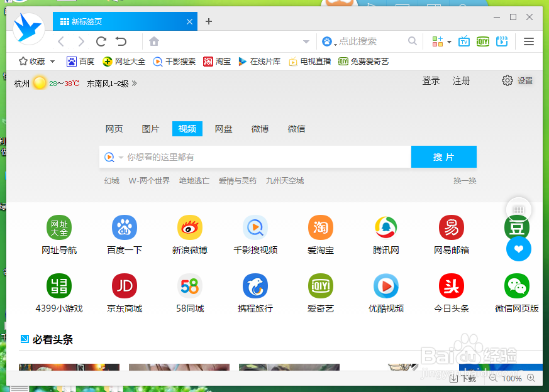This screenshot has height=392, width=549.
Task: Expand weather details double chevron
Action: pos(135,83)
